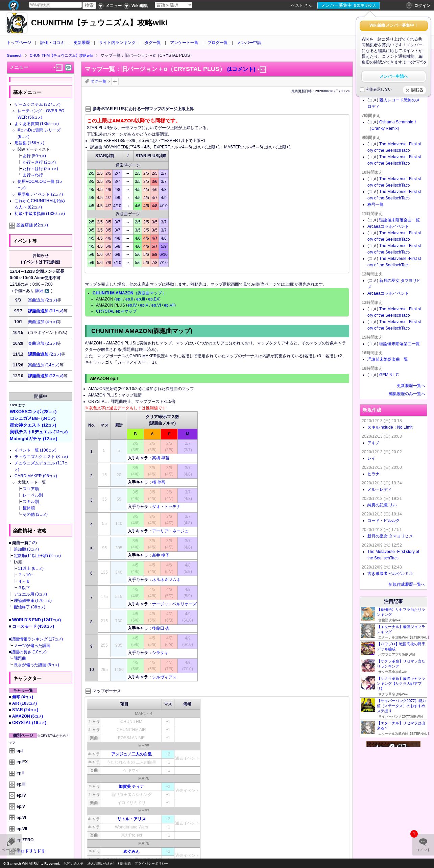Open the WORLD'S END link in sidebar

pyautogui.click(x=37, y=620)
